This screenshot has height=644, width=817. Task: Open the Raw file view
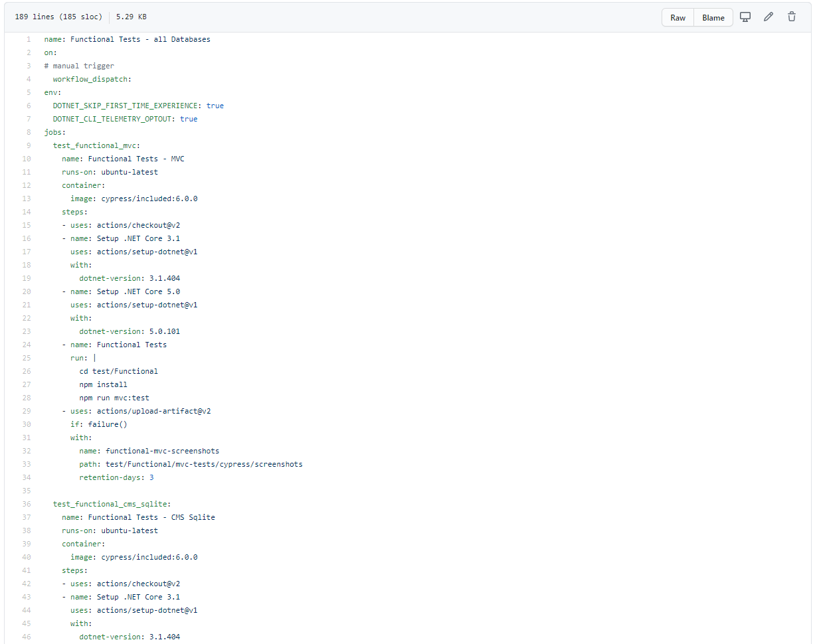[678, 17]
